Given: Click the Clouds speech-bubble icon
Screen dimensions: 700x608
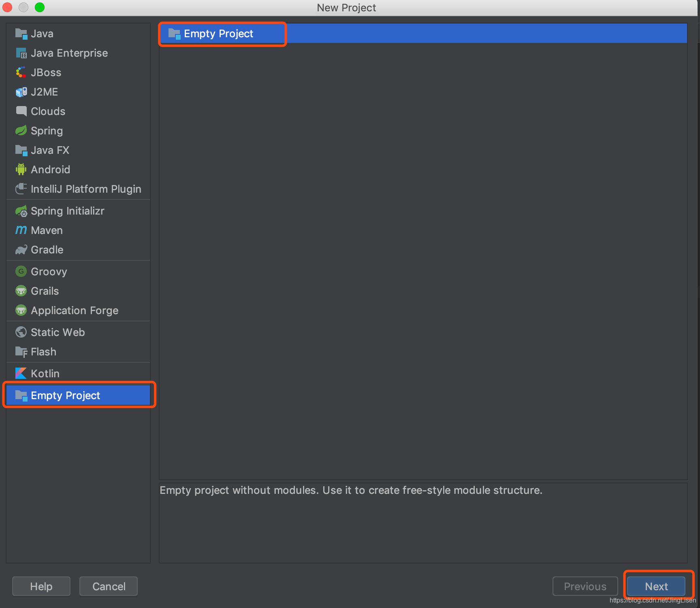Looking at the screenshot, I should click(x=21, y=111).
